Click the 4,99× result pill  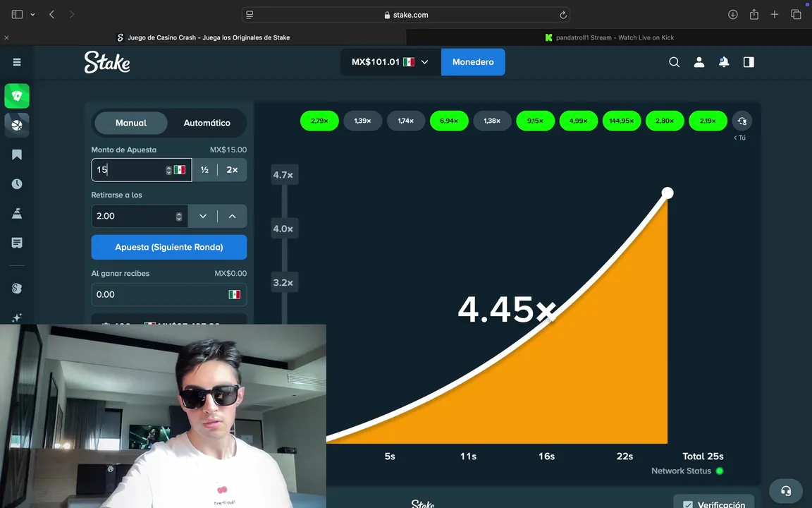[579, 121]
